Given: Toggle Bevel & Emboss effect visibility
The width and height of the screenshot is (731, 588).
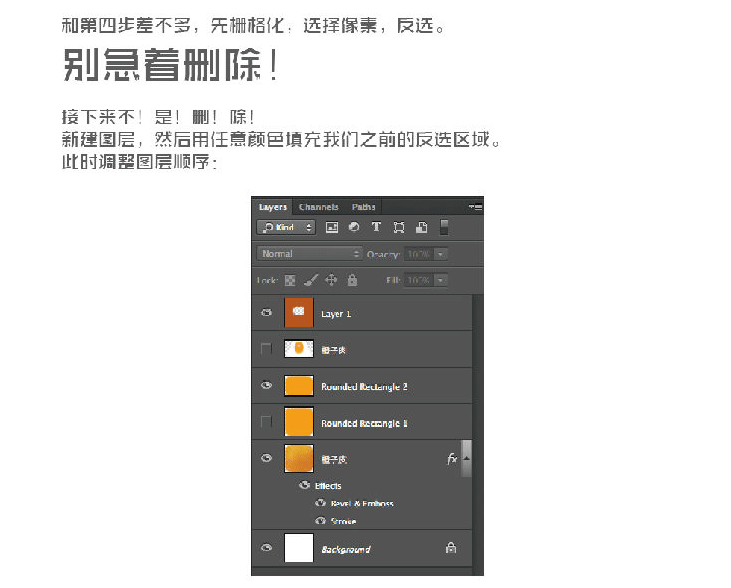Looking at the screenshot, I should click(x=320, y=503).
